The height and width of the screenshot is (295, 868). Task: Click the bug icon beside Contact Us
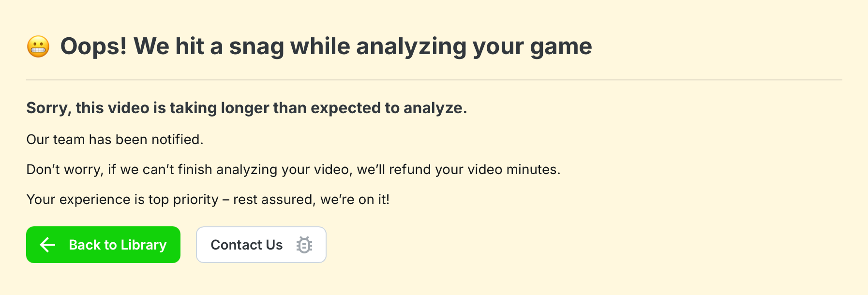click(x=304, y=245)
